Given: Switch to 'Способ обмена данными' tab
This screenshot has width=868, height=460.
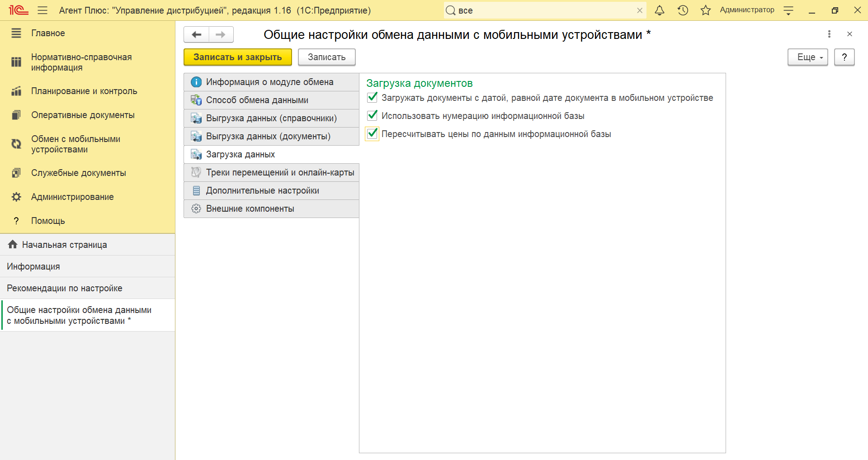Looking at the screenshot, I should pyautogui.click(x=257, y=100).
